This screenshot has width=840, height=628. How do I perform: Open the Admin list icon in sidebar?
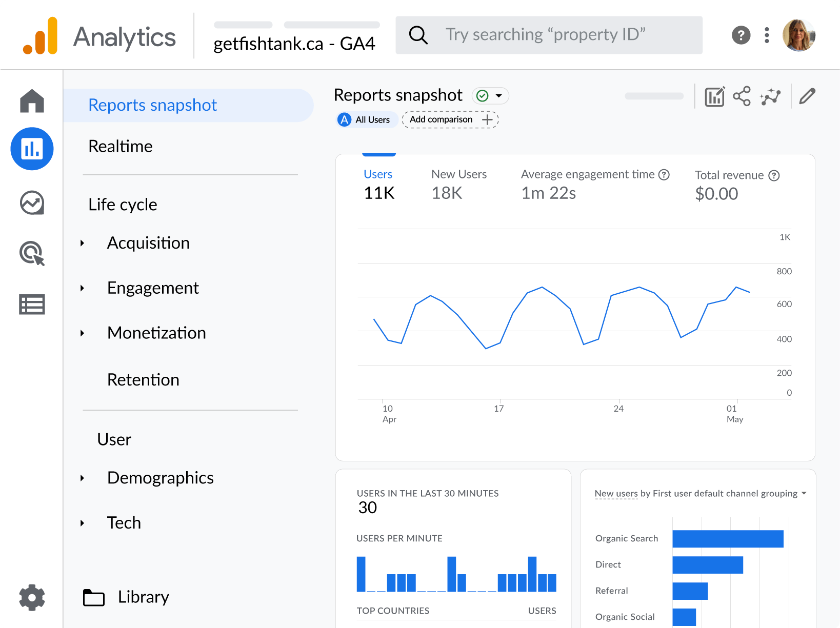pos(32,305)
